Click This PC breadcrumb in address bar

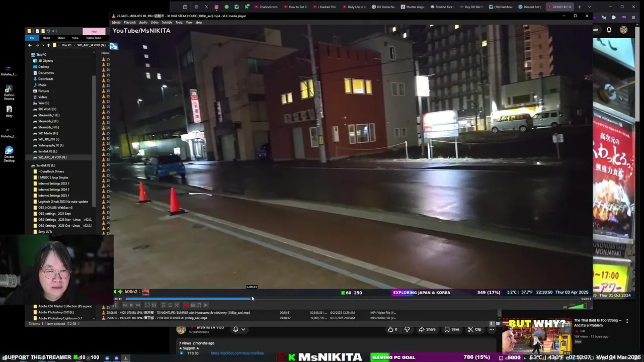67,45
